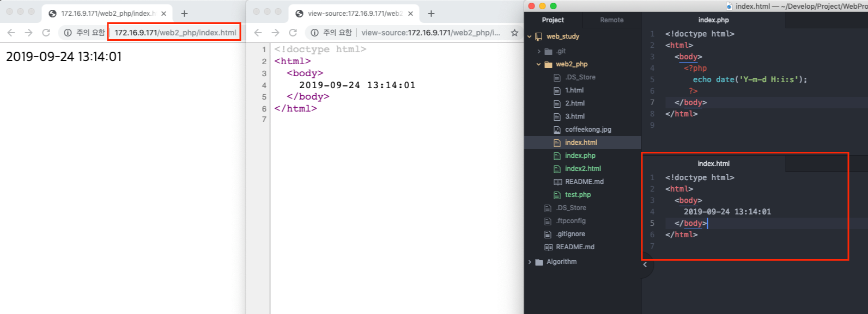Open .DS_Store inside web2_php folder
This screenshot has height=314, width=868.
tap(580, 77)
